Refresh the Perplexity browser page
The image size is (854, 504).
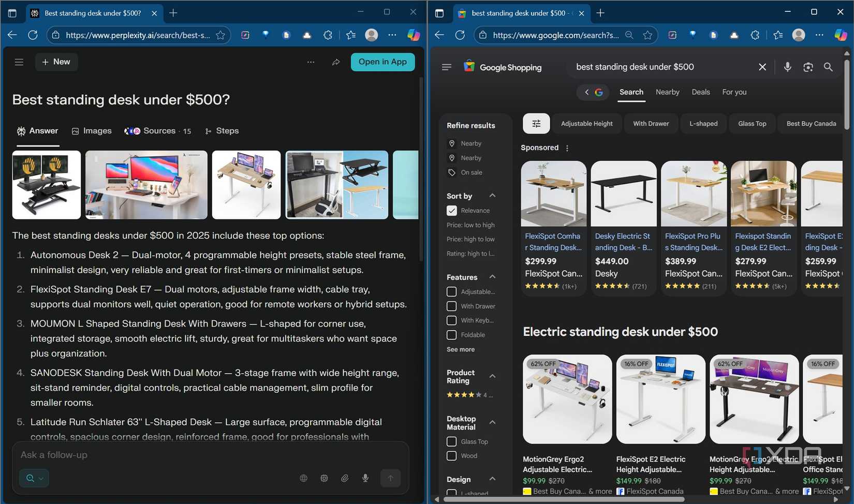click(33, 35)
